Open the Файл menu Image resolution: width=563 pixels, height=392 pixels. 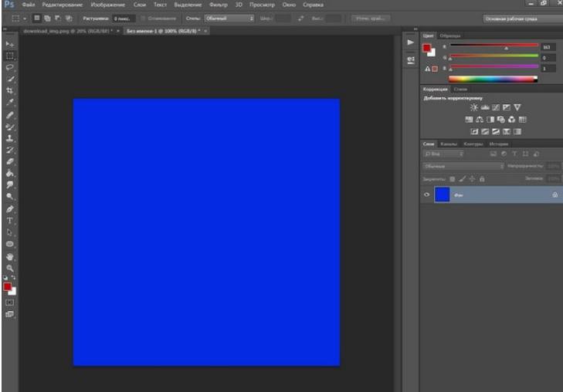click(x=29, y=5)
